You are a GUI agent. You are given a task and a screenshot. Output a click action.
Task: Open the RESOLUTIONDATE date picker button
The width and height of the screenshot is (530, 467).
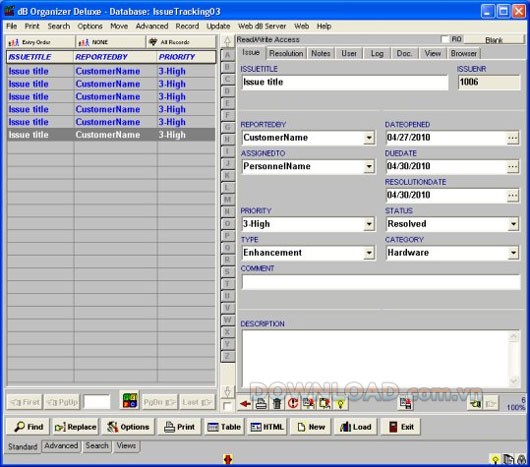coord(512,195)
